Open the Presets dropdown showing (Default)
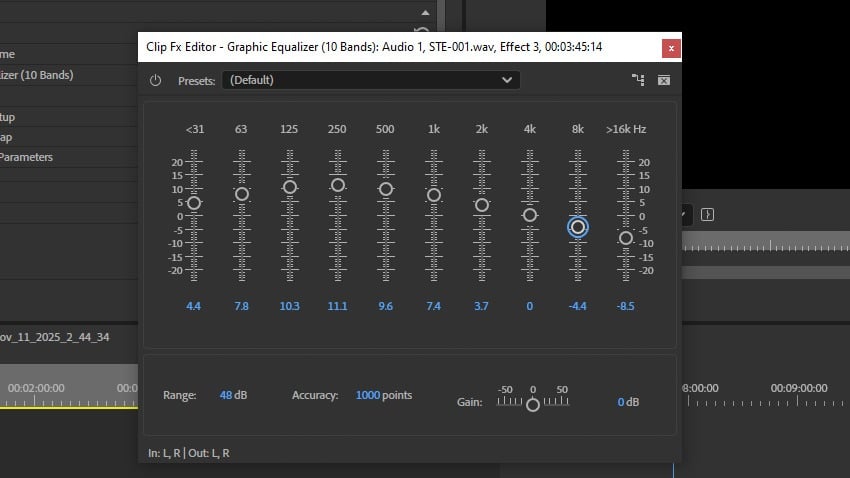850x478 pixels. click(370, 80)
